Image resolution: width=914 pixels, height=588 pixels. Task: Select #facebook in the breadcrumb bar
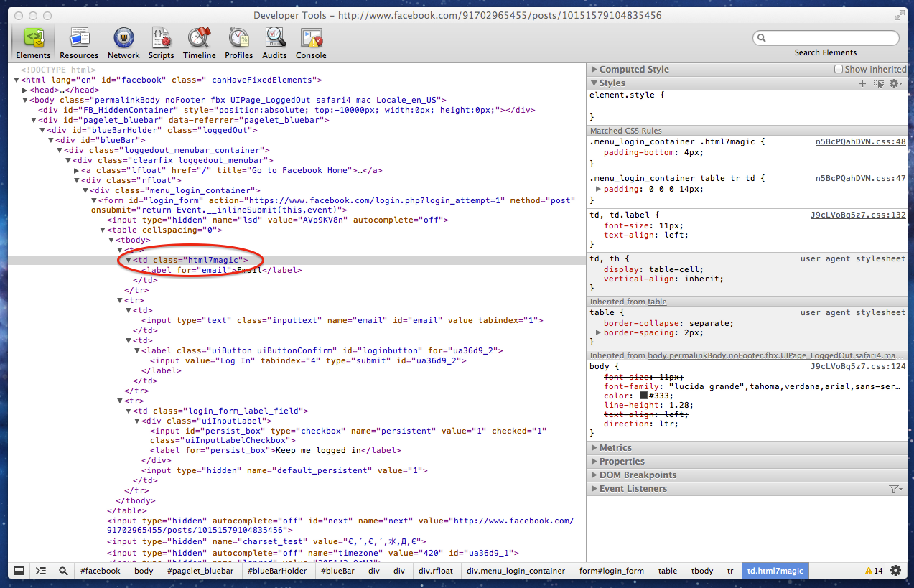[x=101, y=571]
